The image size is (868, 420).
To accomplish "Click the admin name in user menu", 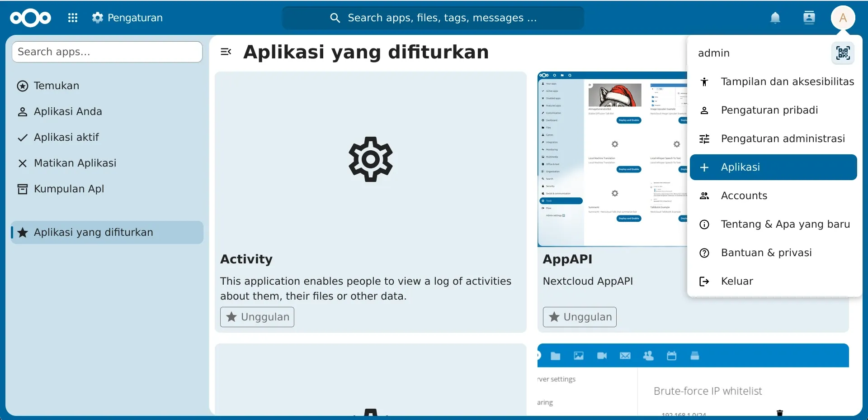I will pos(714,53).
